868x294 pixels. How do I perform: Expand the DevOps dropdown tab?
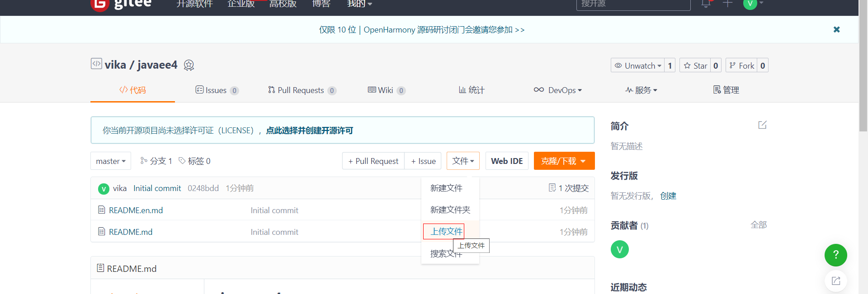tap(557, 90)
